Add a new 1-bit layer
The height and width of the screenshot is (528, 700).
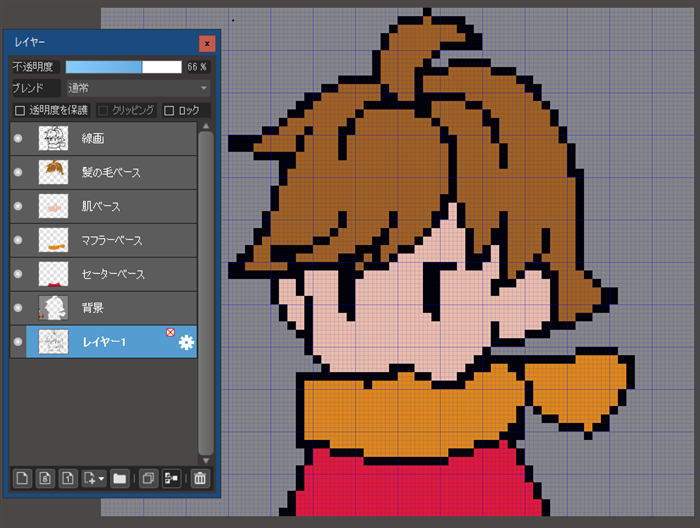pyautogui.click(x=68, y=478)
